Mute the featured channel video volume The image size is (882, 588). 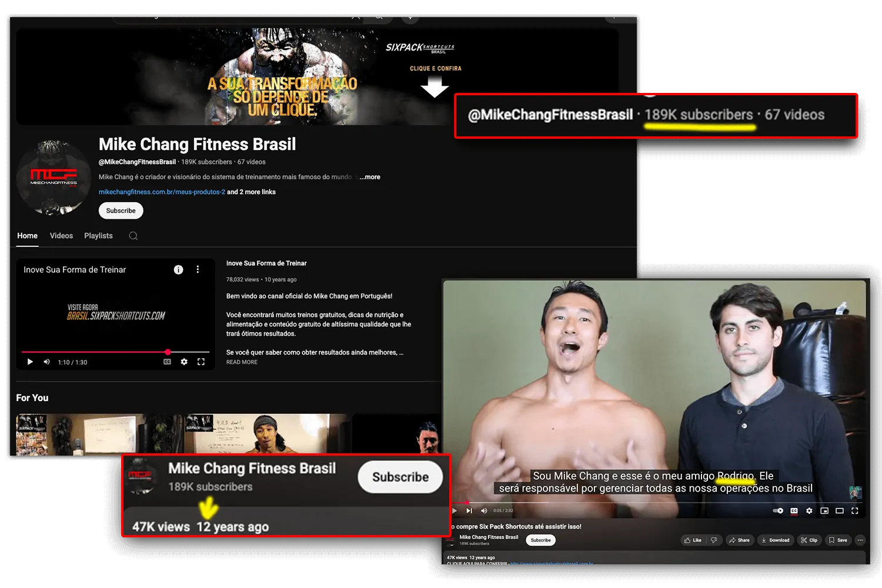click(x=46, y=362)
